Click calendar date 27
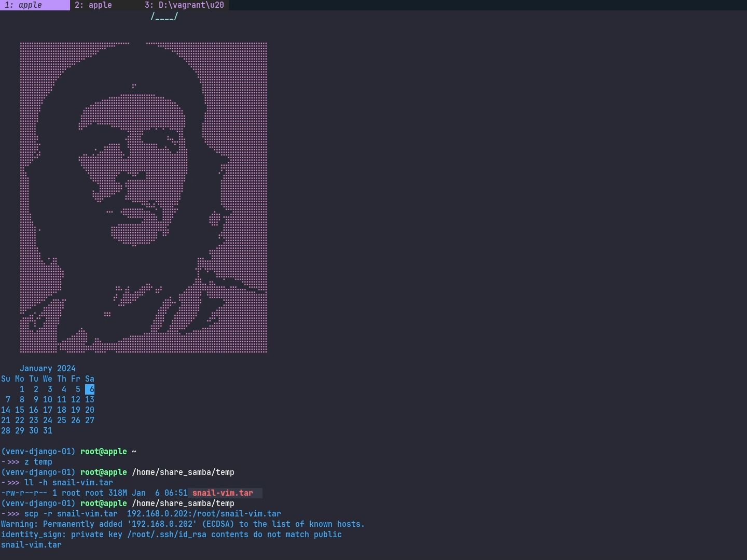This screenshot has width=747, height=560. point(90,421)
